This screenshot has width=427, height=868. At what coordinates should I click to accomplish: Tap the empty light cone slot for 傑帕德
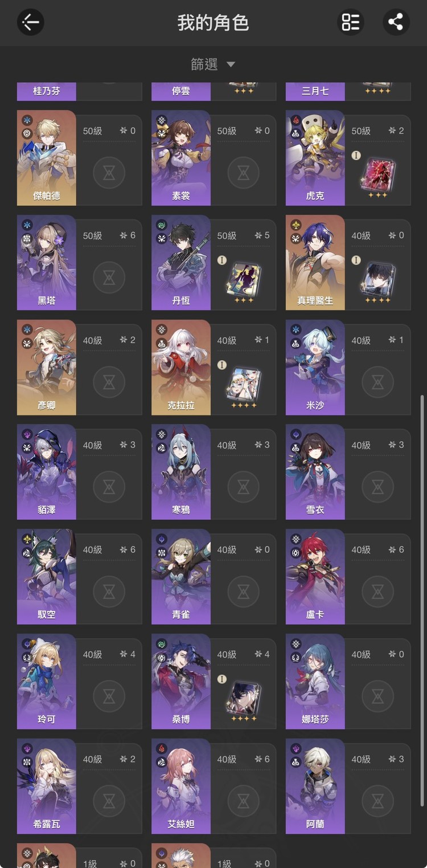[x=109, y=172]
